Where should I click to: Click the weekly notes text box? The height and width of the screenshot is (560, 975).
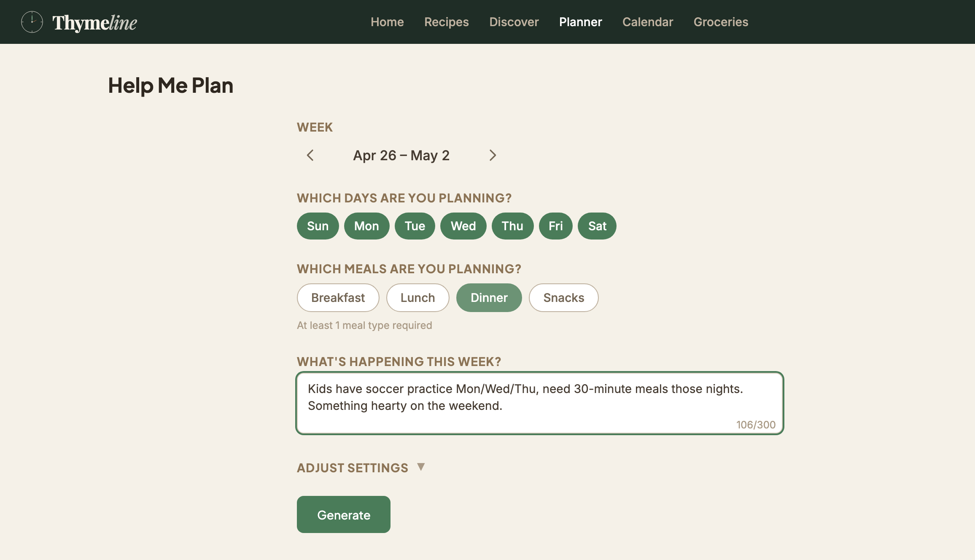pos(540,403)
